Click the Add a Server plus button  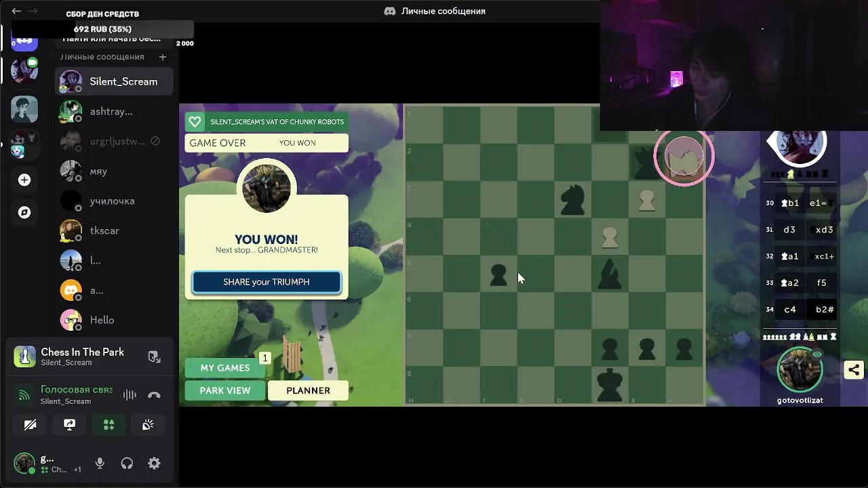point(24,180)
